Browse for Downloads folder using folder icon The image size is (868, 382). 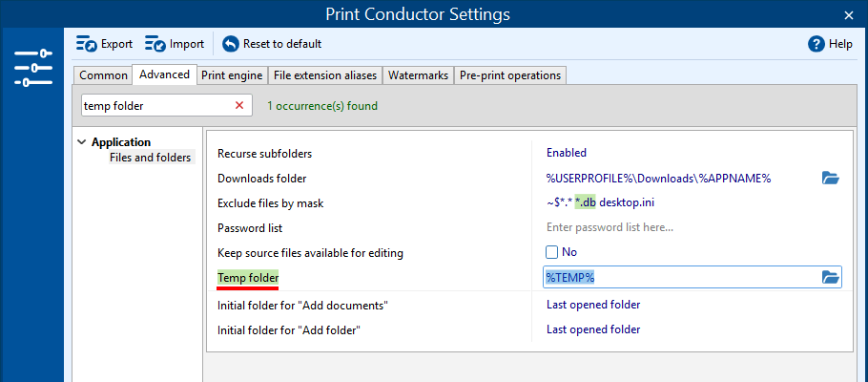[x=830, y=178]
